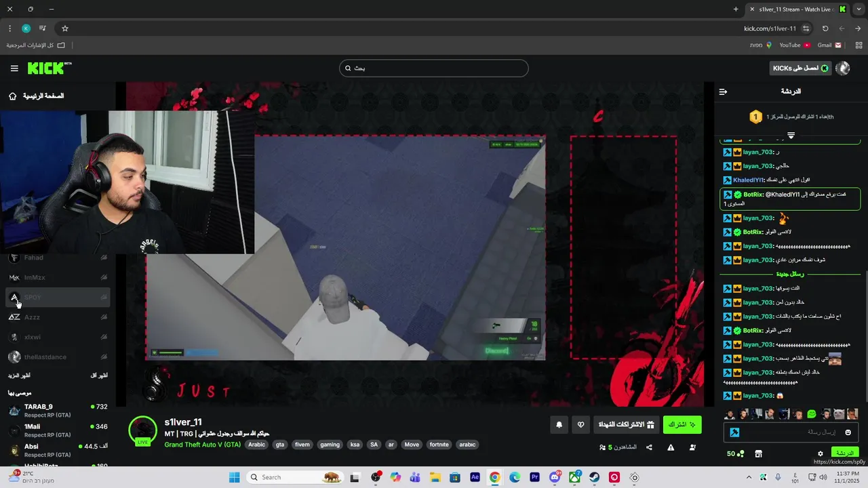Select the Move stream tag

tap(412, 445)
